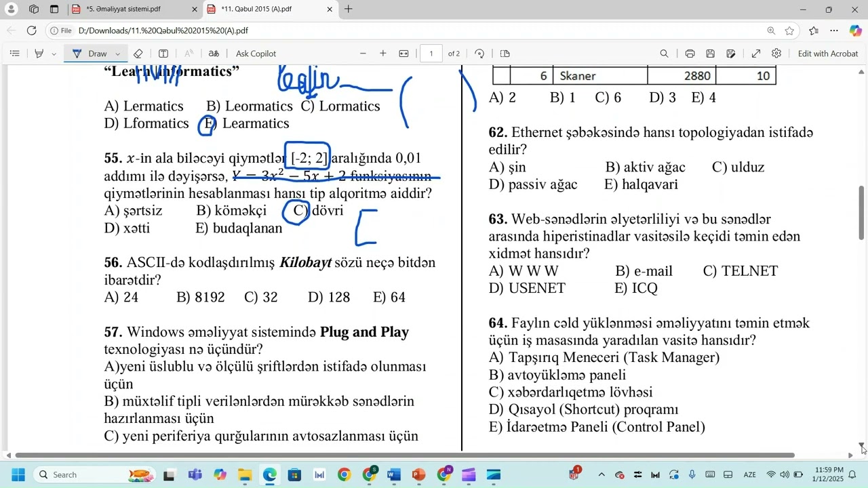Screen dimensions: 868x488
Task: Click the horizontal scrollbar thumb
Action: [x=405, y=455]
